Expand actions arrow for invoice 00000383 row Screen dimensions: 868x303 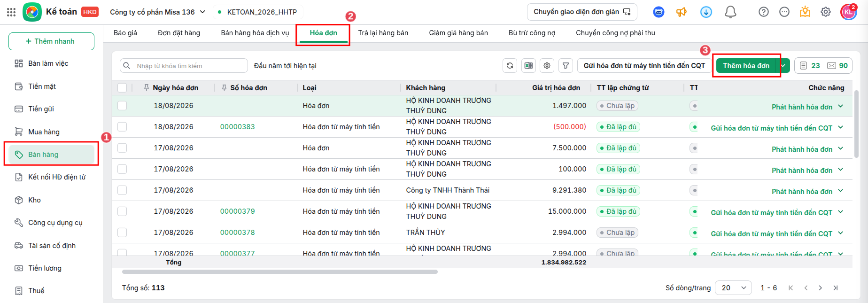(x=841, y=128)
